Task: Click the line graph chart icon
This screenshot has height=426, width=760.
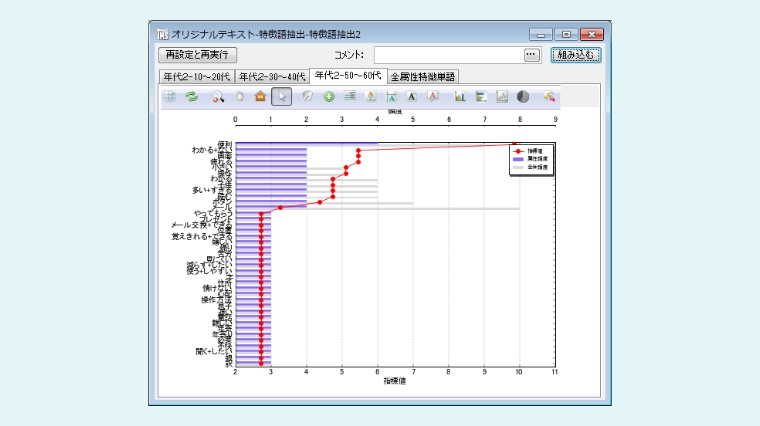Action: [x=502, y=96]
